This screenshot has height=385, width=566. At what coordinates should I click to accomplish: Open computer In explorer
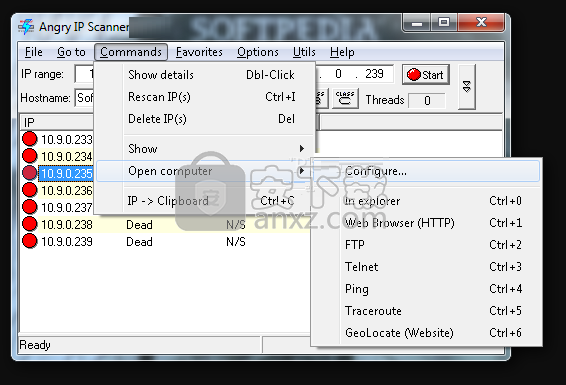(426, 201)
